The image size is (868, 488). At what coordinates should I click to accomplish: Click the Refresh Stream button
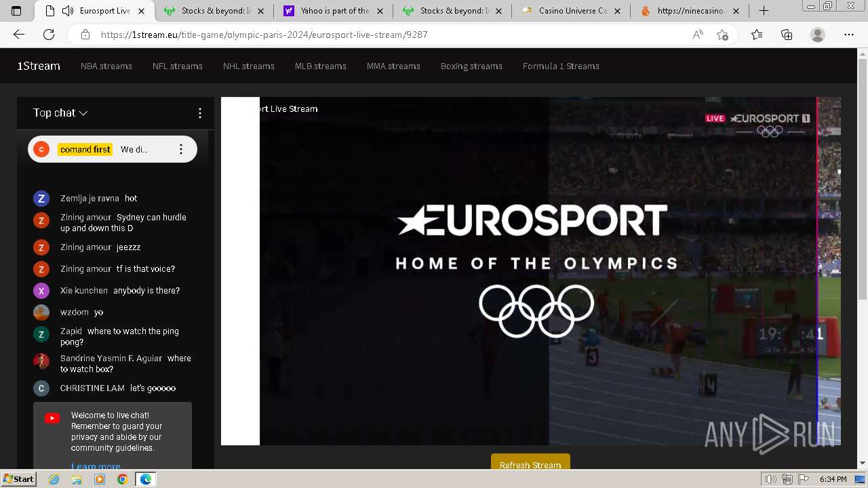(x=530, y=463)
